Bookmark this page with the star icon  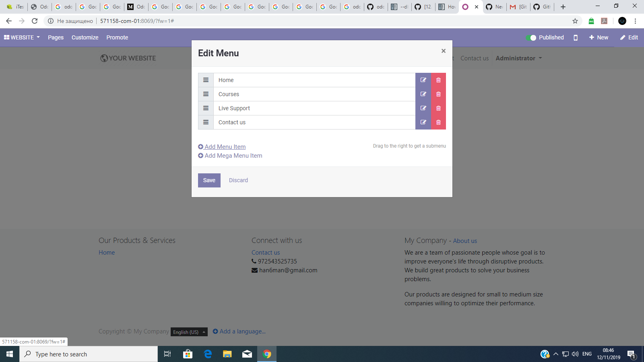(575, 21)
